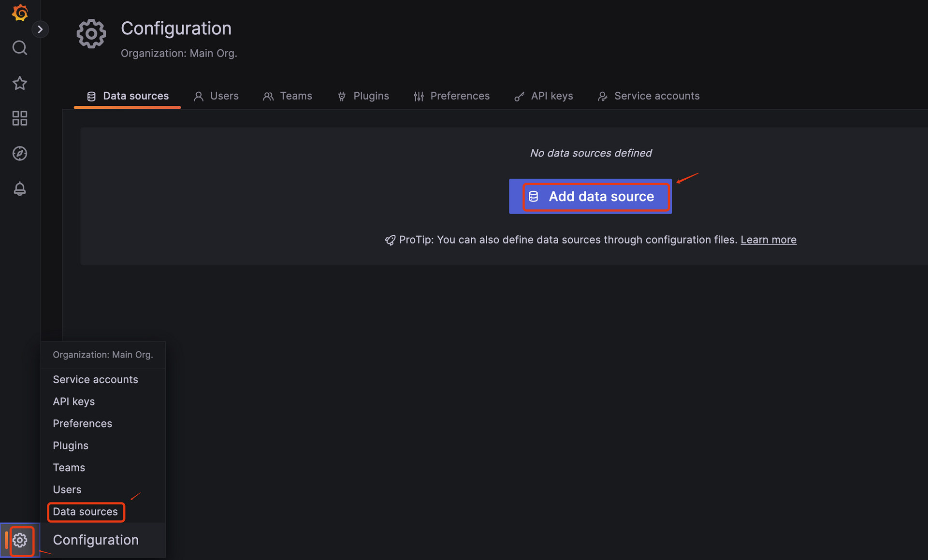Click the Add data source button

590,197
